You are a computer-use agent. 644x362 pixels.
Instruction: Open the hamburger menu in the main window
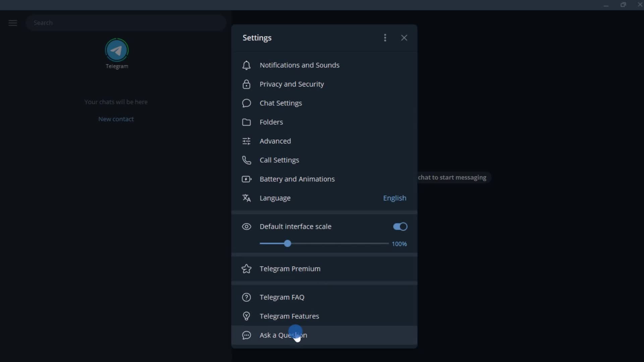click(x=13, y=23)
